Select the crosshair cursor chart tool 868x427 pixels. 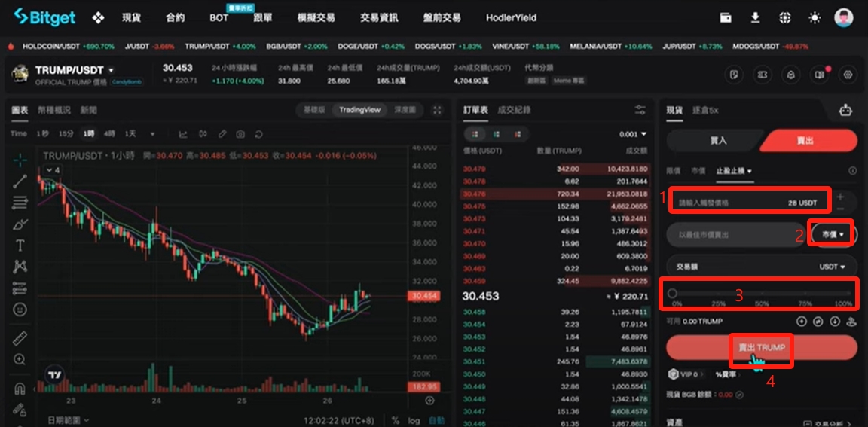tap(20, 160)
